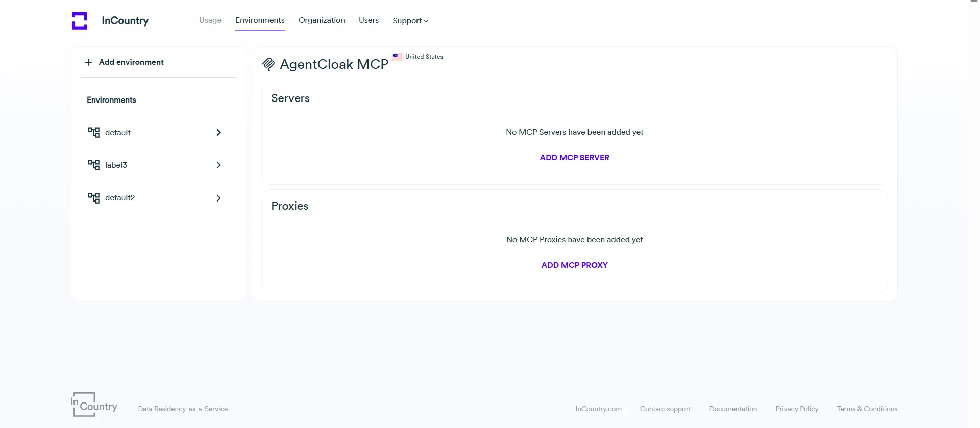Go to the Users tab
Image resolution: width=980 pixels, height=428 pixels.
coord(369,20)
